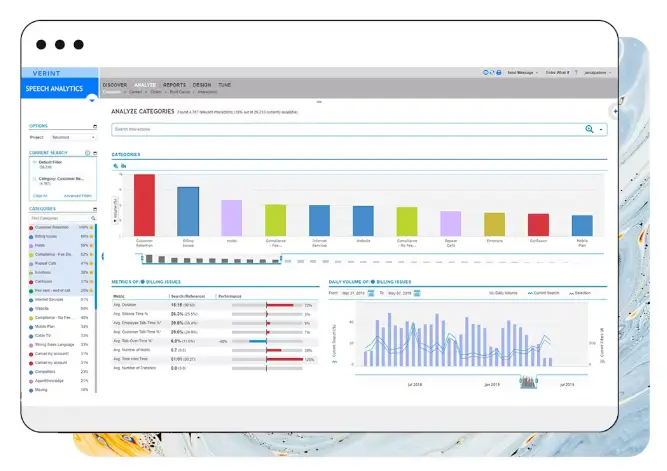Screen dimensions: 667x471
Task: Toggle the star next to Repeat Calls
Action: click(x=91, y=263)
